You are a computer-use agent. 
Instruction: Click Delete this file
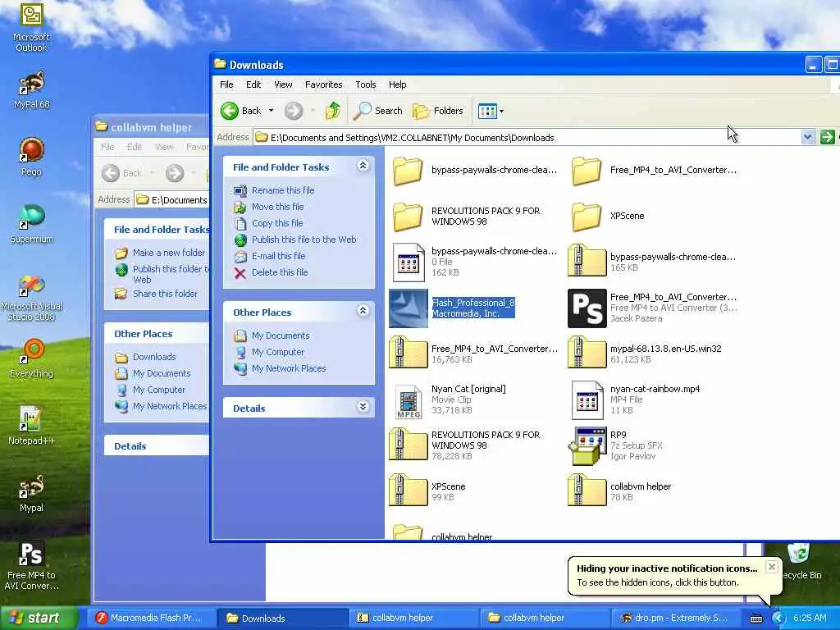pyautogui.click(x=280, y=272)
